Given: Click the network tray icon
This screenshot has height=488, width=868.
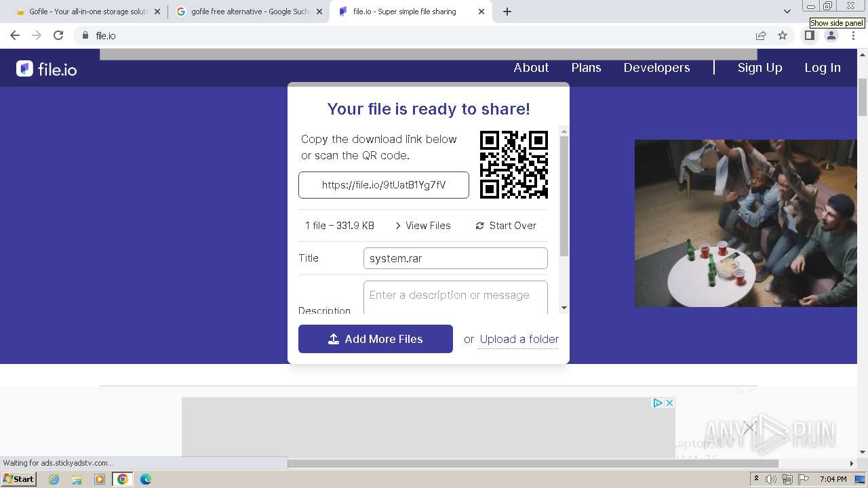Looking at the screenshot, I should [787, 479].
